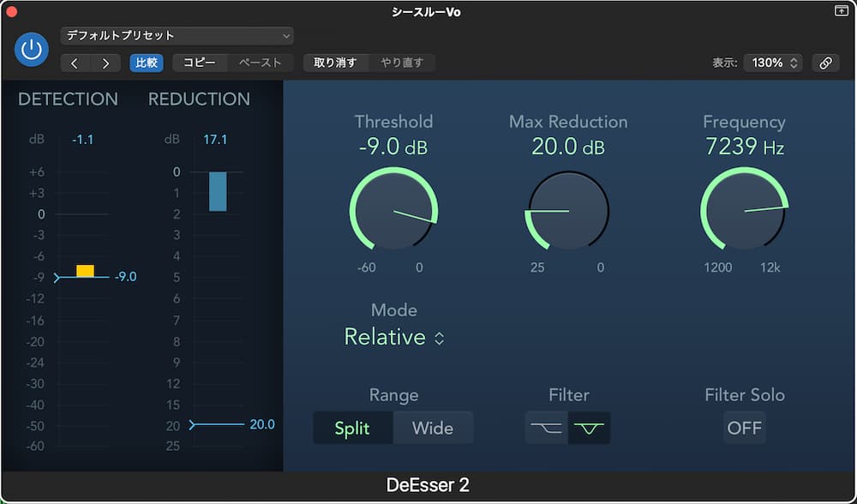Screen dimensions: 857x504
Task: Click the ペースト paste button
Action: 261,63
